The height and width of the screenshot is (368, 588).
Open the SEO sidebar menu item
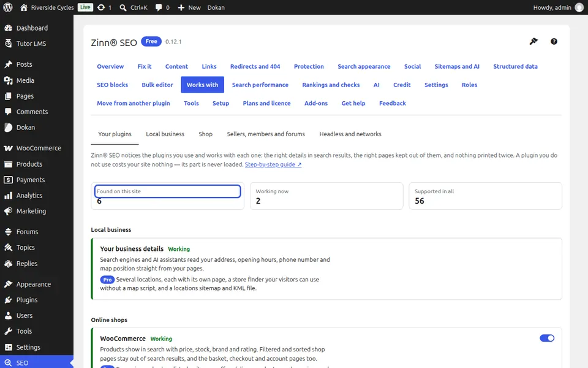pyautogui.click(x=37, y=362)
